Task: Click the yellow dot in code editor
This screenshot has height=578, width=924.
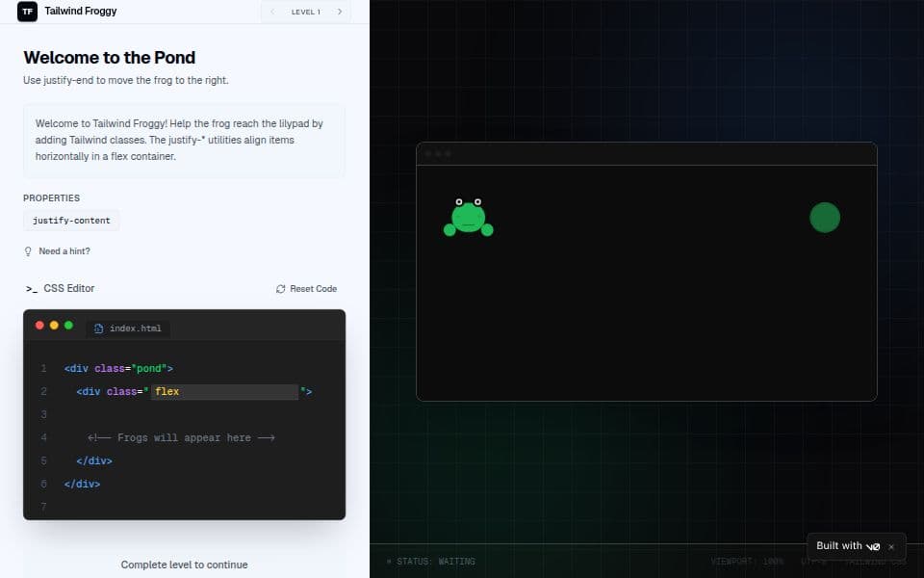Action: 54,326
